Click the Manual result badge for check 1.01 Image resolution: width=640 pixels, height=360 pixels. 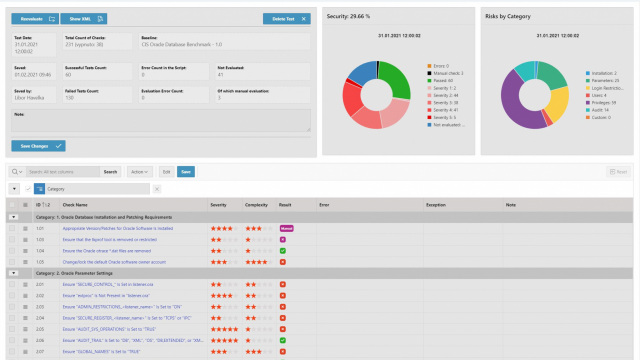(287, 229)
